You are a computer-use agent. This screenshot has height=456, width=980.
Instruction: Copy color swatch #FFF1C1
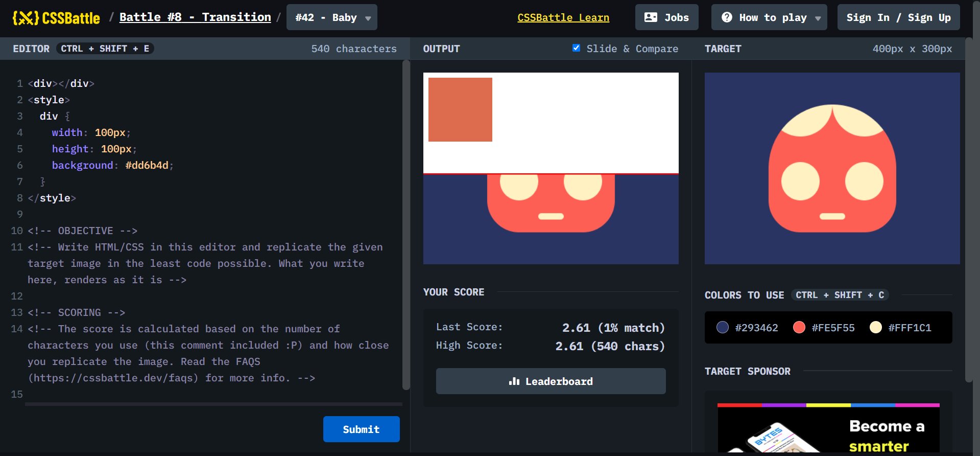point(901,328)
